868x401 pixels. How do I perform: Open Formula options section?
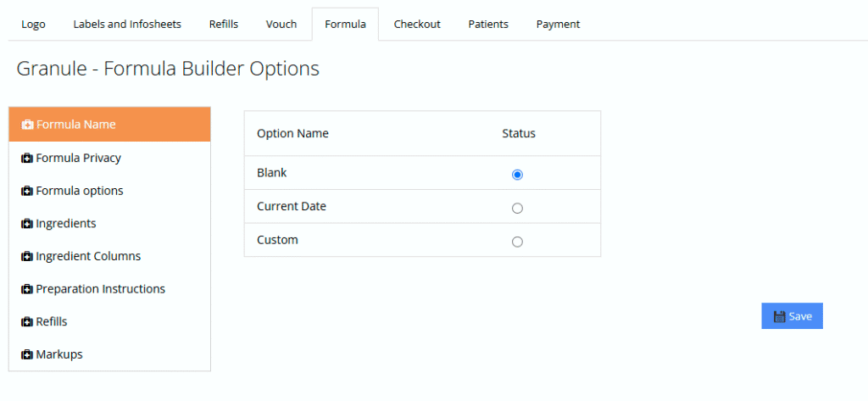point(109,191)
